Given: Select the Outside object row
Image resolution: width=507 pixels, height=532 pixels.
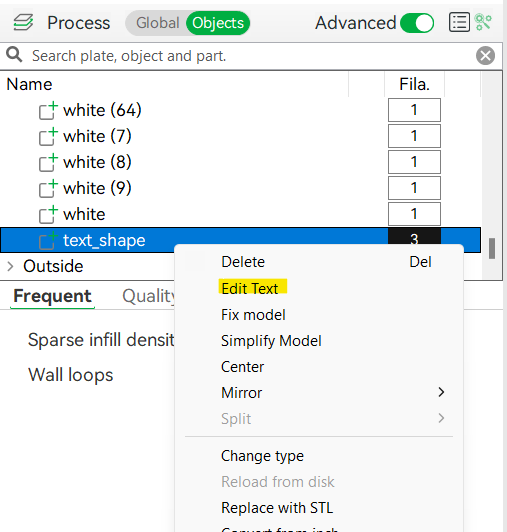Looking at the screenshot, I should point(87,266).
